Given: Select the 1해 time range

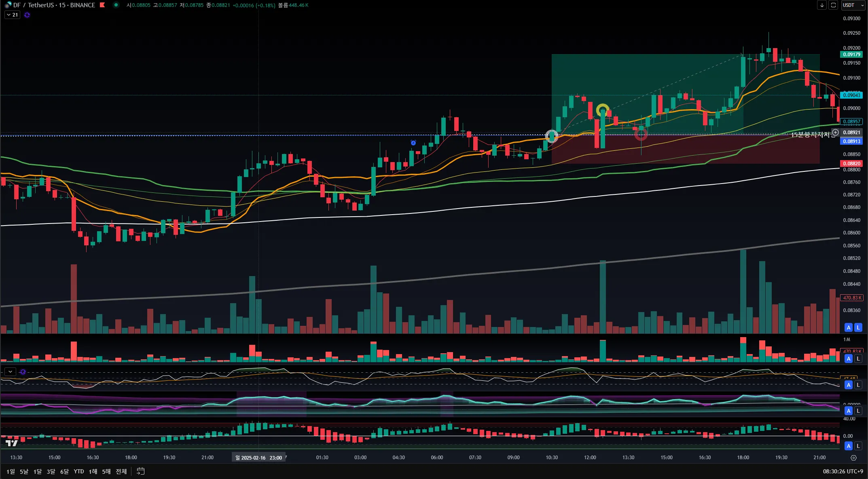Looking at the screenshot, I should point(93,471).
